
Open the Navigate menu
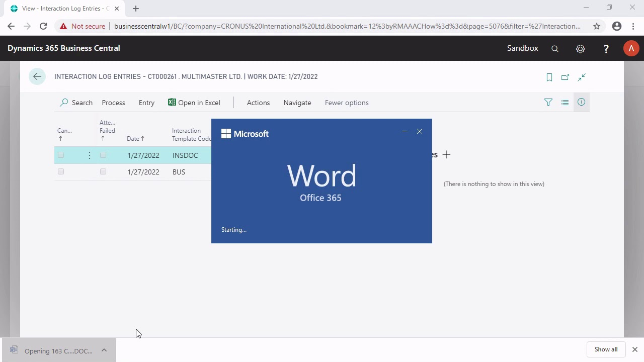[x=297, y=103]
